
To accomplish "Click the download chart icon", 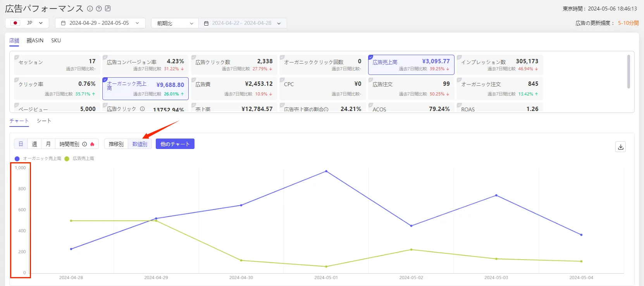I will [621, 147].
